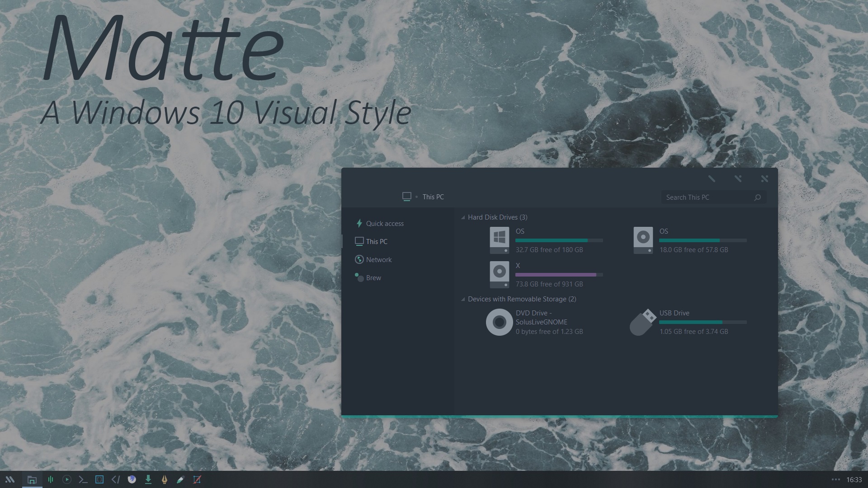Open the clock showing 16:33
Viewport: 868px width, 488px height.
pos(854,480)
